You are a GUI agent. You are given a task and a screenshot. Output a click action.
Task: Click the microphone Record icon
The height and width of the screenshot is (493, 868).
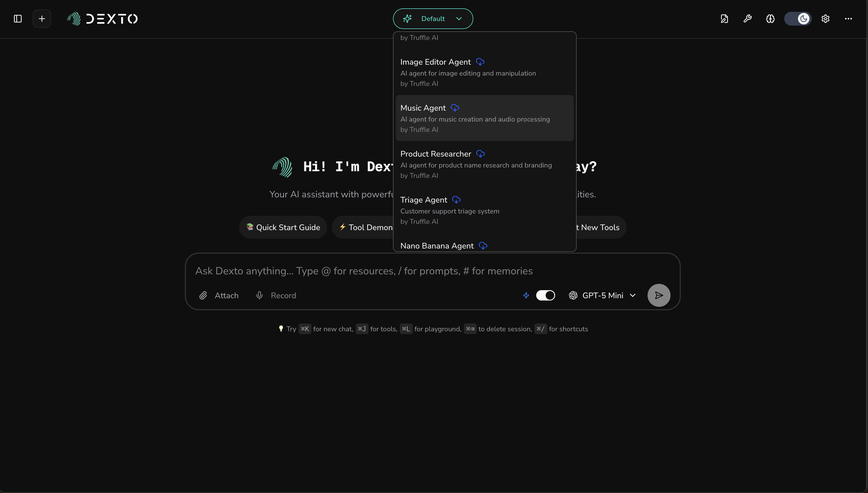259,295
